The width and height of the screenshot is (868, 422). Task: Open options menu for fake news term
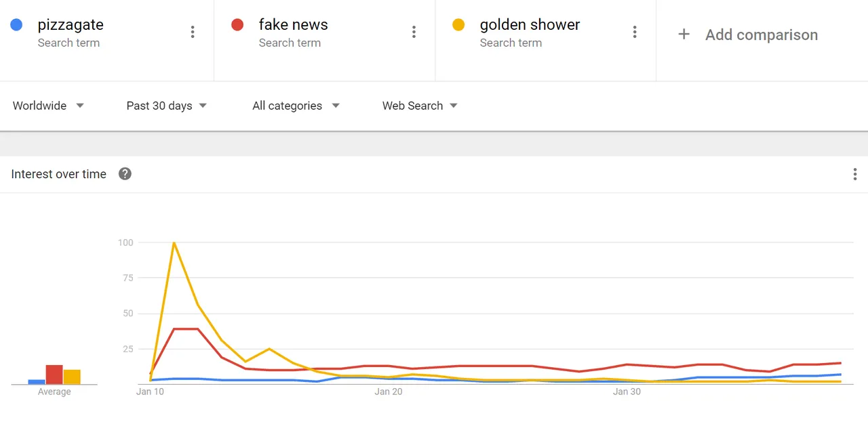tap(414, 32)
